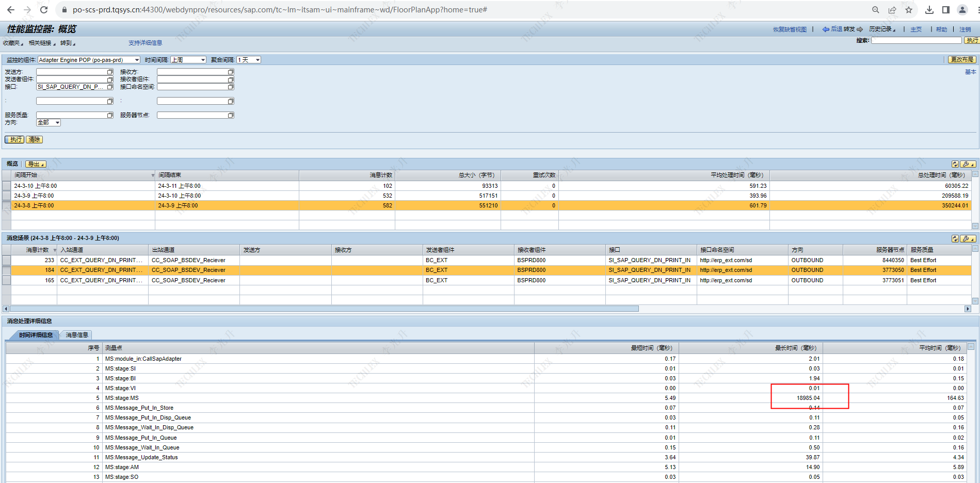
Task: Click refresh icon in 概览 table header
Action: 955,164
